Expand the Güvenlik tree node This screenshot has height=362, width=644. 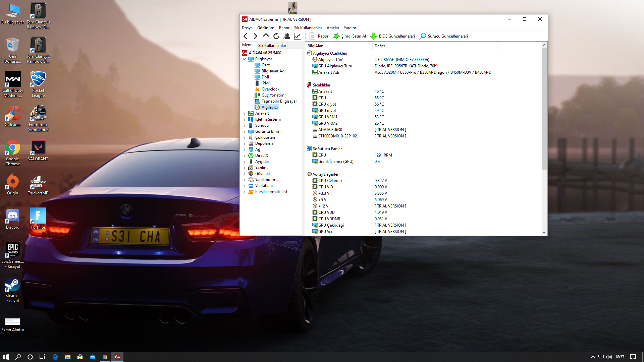pyautogui.click(x=245, y=174)
